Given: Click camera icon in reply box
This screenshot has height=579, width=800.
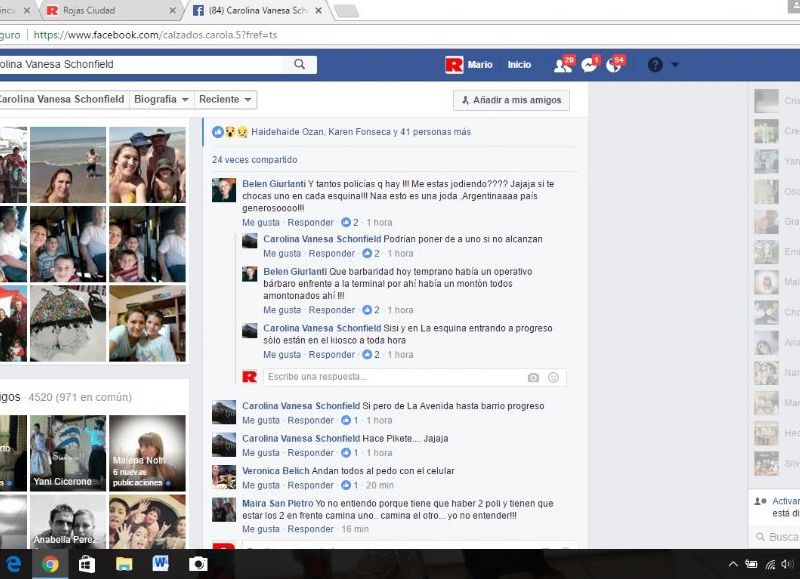Looking at the screenshot, I should pyautogui.click(x=533, y=377).
